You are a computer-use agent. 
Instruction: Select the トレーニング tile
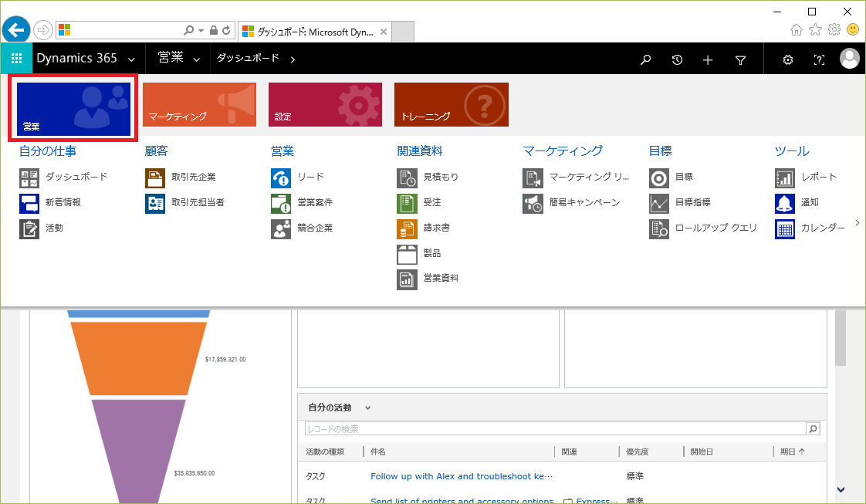(x=452, y=104)
